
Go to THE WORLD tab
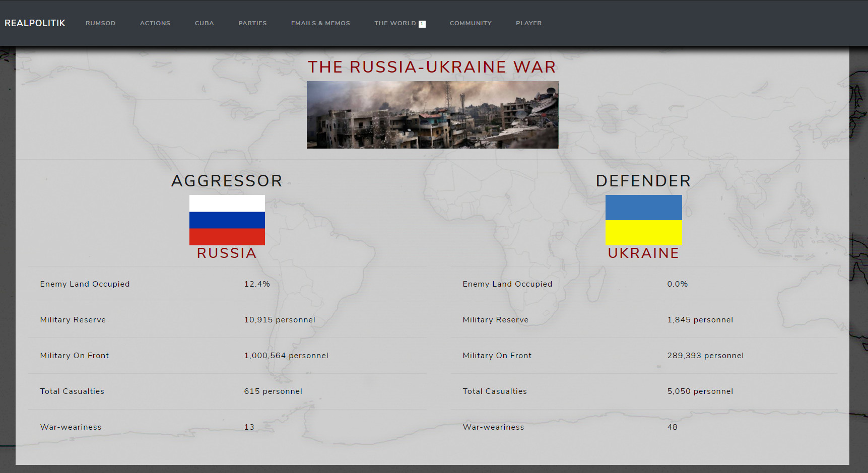click(395, 23)
